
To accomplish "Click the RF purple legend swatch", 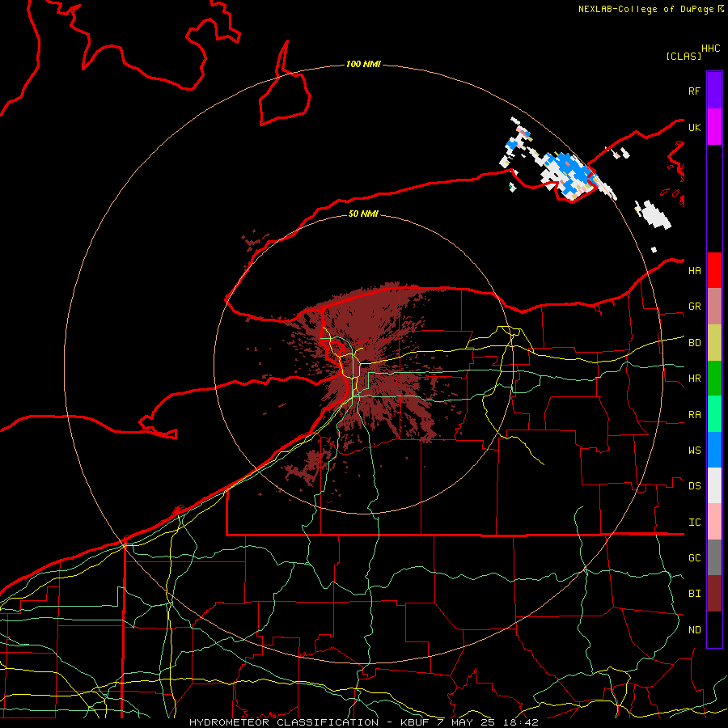I will 714,91.
